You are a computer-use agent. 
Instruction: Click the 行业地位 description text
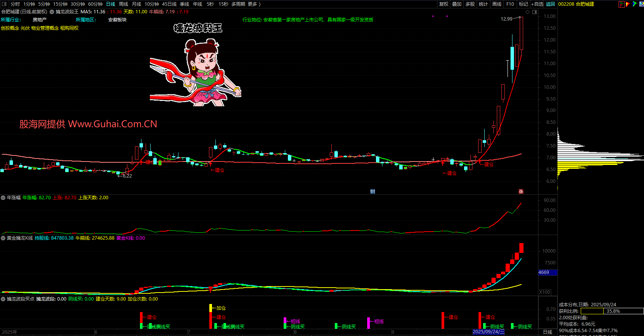[308, 20]
